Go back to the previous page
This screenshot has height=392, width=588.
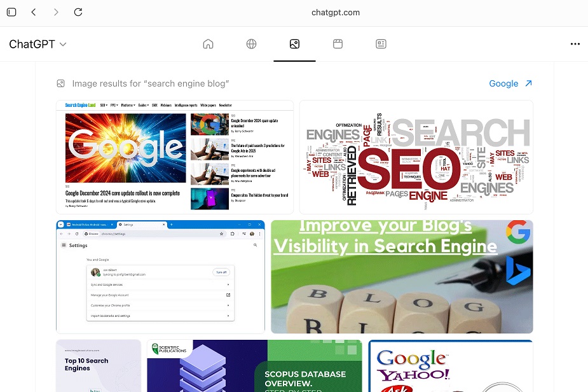(34, 12)
